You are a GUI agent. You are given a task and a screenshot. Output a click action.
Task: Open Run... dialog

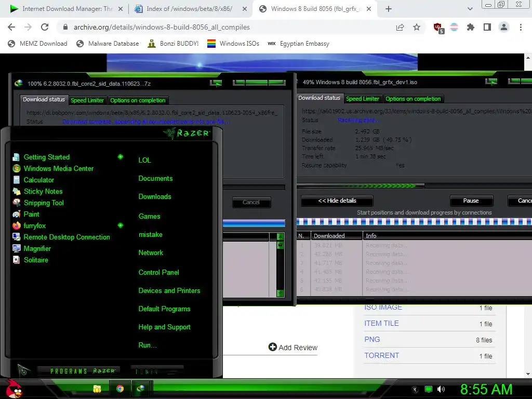(x=147, y=345)
